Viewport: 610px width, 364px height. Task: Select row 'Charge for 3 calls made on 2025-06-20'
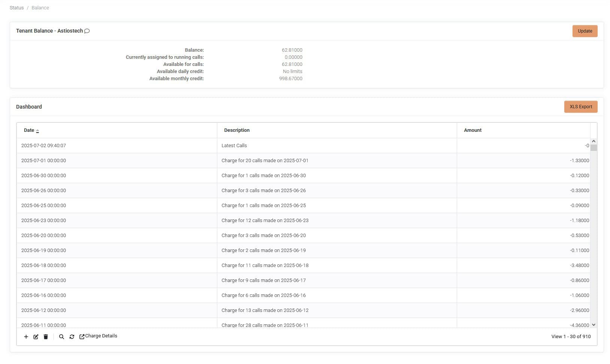pos(304,236)
